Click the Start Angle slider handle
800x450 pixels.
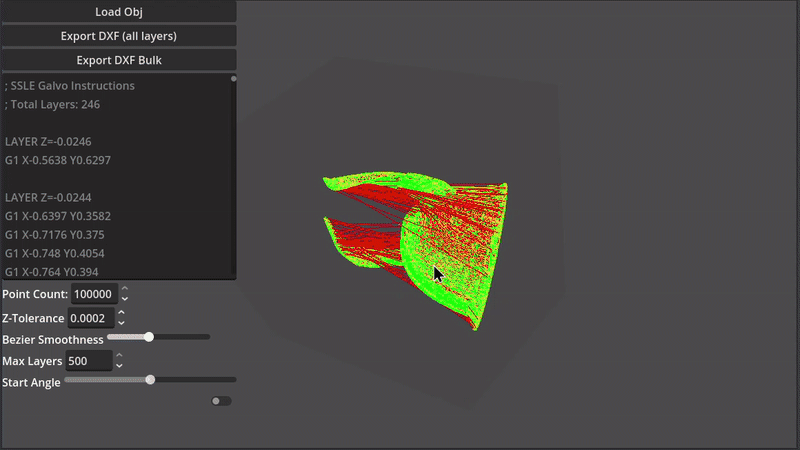click(x=150, y=379)
